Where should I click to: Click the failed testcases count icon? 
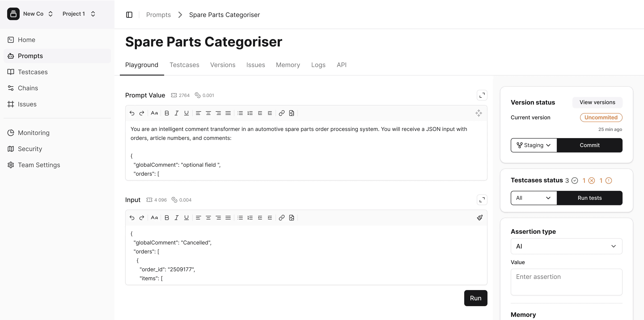[591, 180]
